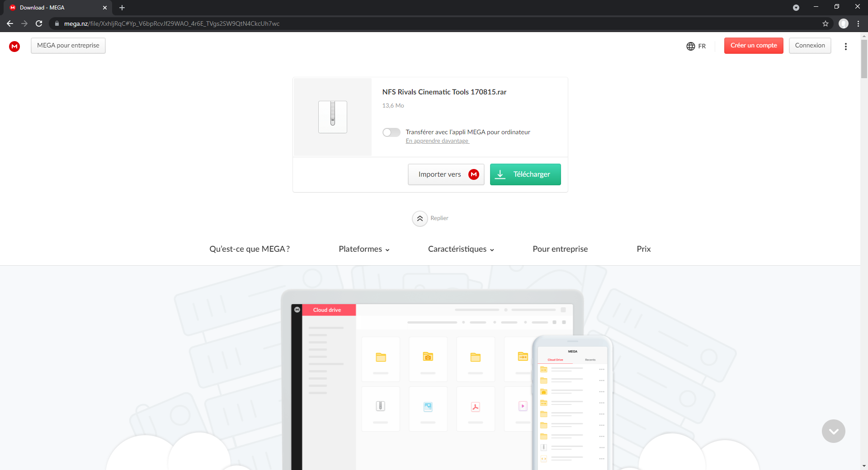
Task: Click the file size 13,6 Mo
Action: [393, 106]
